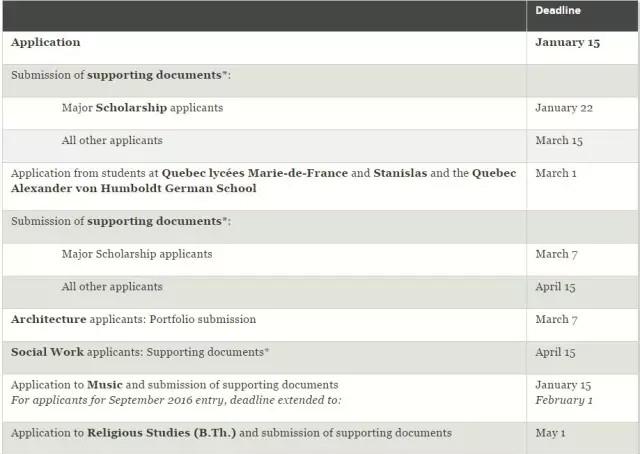The image size is (640, 454).
Task: Click Major Scholarship applicants with January 22 deadline
Action: pos(142,108)
